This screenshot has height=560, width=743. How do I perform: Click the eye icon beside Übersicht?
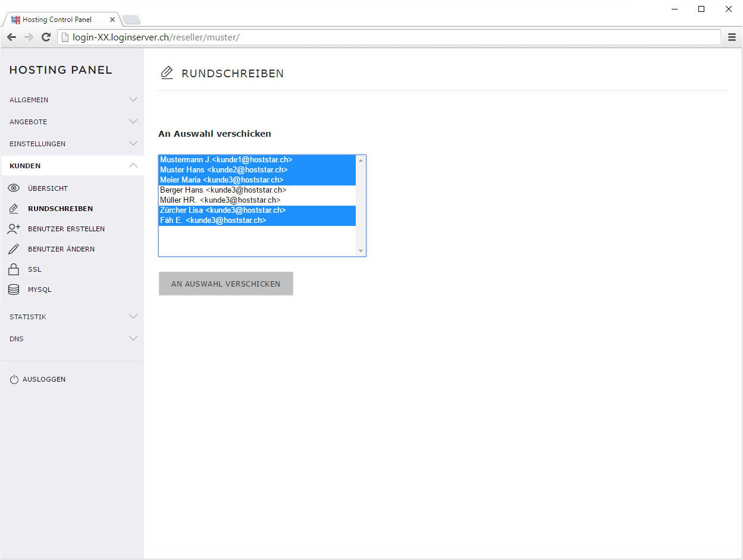14,188
